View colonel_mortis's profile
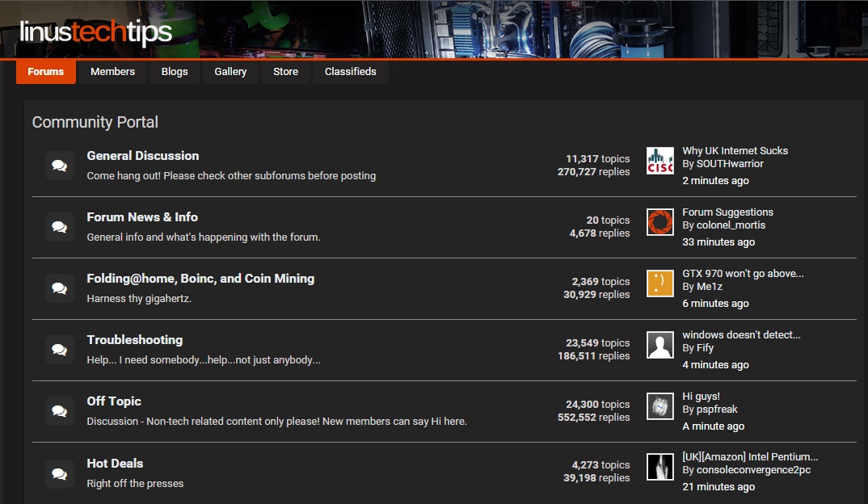The width and height of the screenshot is (868, 504). 731,225
